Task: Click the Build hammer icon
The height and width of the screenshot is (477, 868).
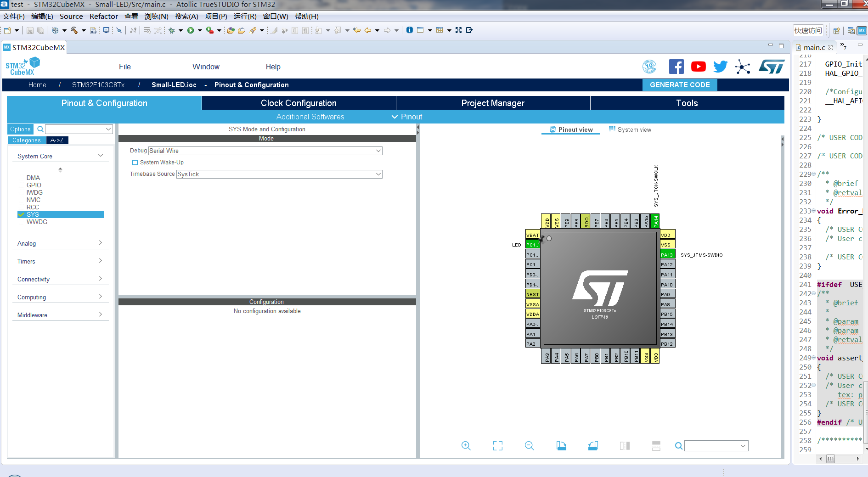Action: tap(74, 30)
